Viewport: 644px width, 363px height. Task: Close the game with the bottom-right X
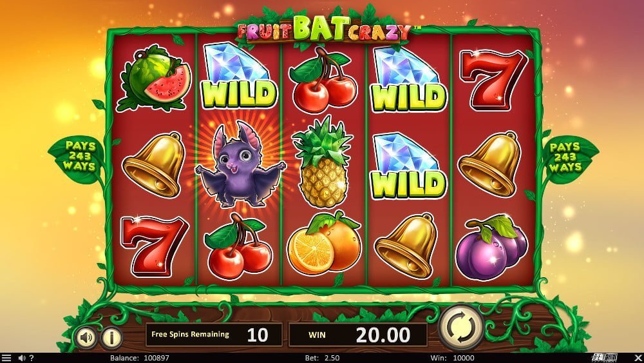point(638,358)
